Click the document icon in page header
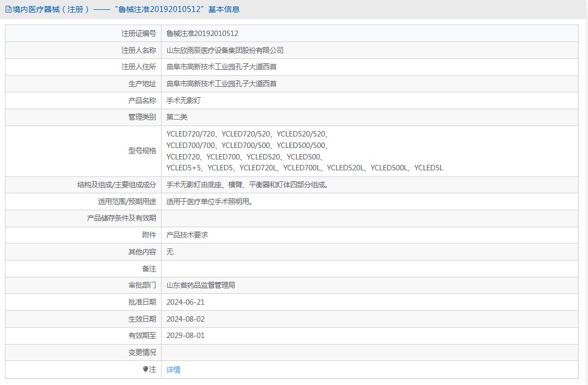This screenshot has height=385, width=588. [8, 9]
